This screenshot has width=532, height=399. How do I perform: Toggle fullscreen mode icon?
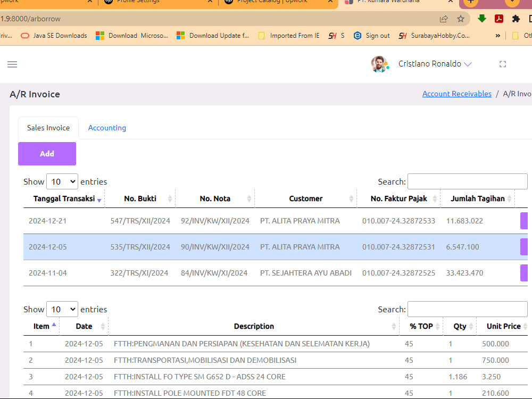tap(503, 64)
